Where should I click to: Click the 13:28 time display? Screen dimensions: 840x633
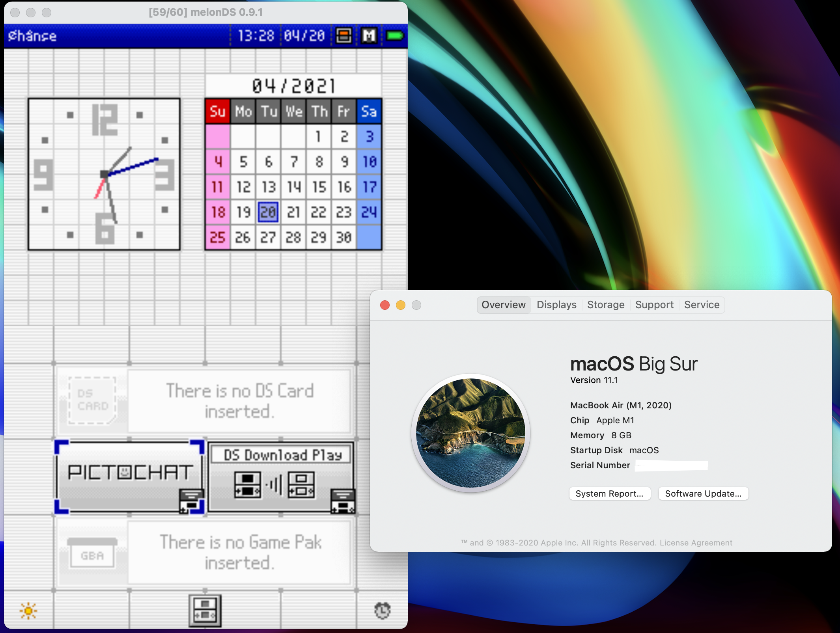point(255,35)
